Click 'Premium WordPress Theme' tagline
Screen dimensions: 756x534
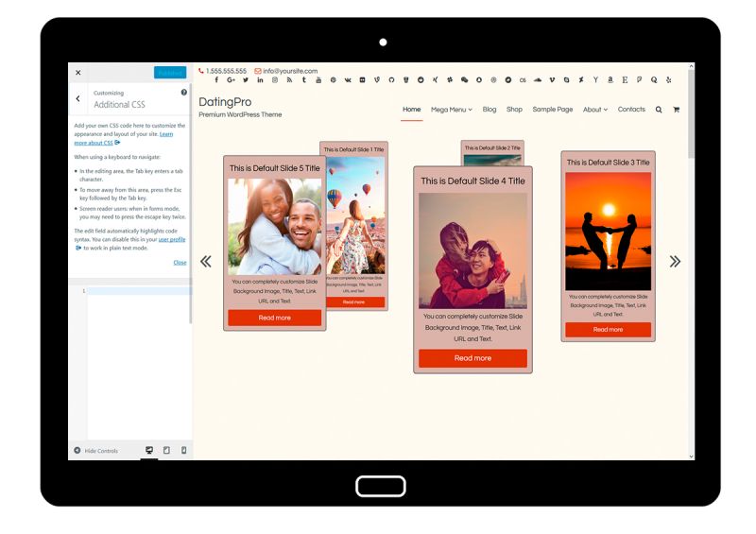click(x=240, y=114)
